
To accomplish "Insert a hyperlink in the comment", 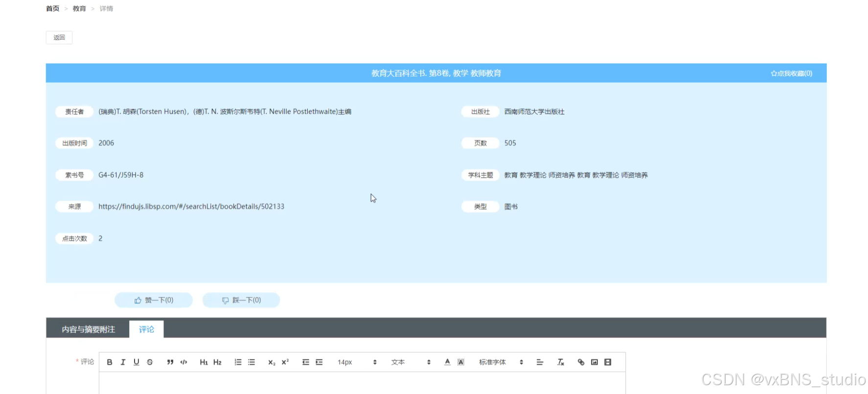I will pos(581,362).
